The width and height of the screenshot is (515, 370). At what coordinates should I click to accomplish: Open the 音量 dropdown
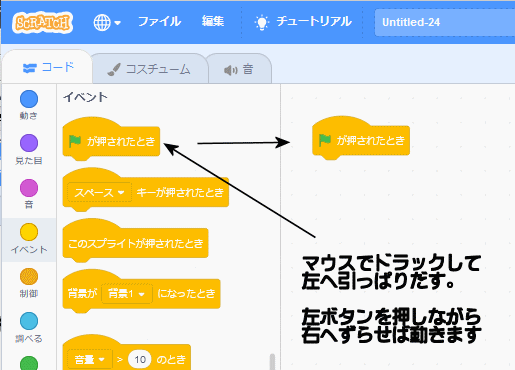pyautogui.click(x=89, y=359)
